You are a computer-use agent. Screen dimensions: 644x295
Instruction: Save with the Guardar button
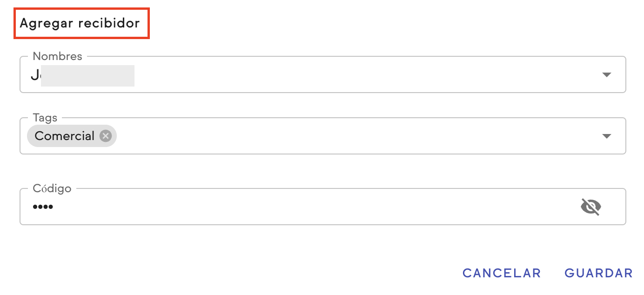(598, 273)
